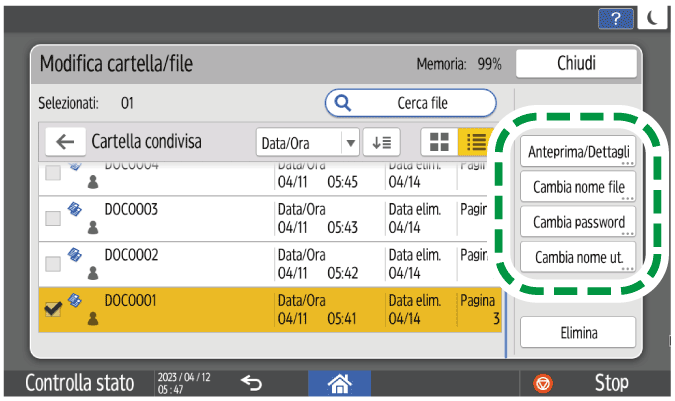Toggle the sort order icon

pos(381,142)
